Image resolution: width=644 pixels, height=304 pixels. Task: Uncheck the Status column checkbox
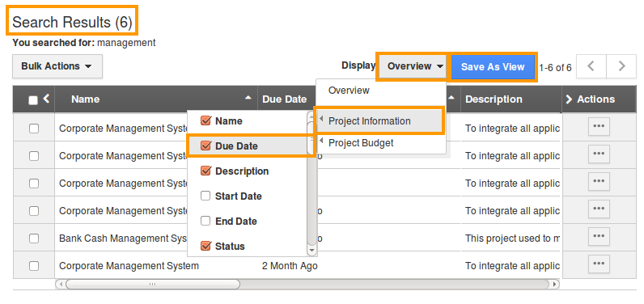pyautogui.click(x=205, y=246)
